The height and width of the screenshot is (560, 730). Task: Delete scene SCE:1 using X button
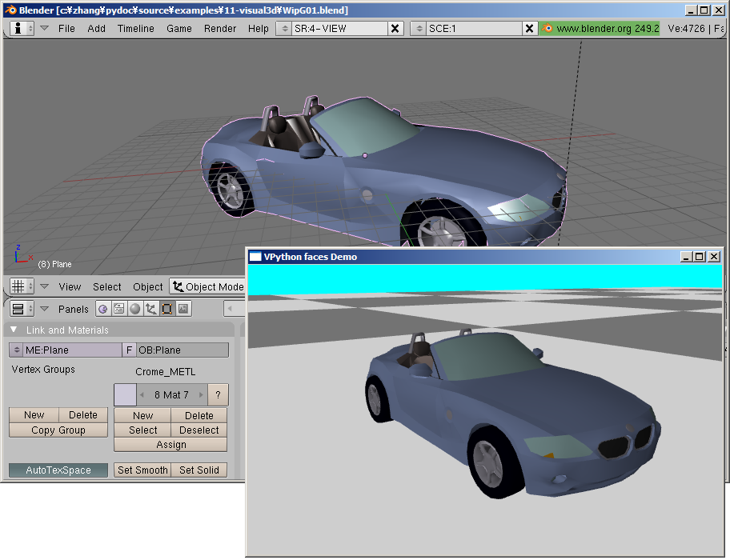529,28
